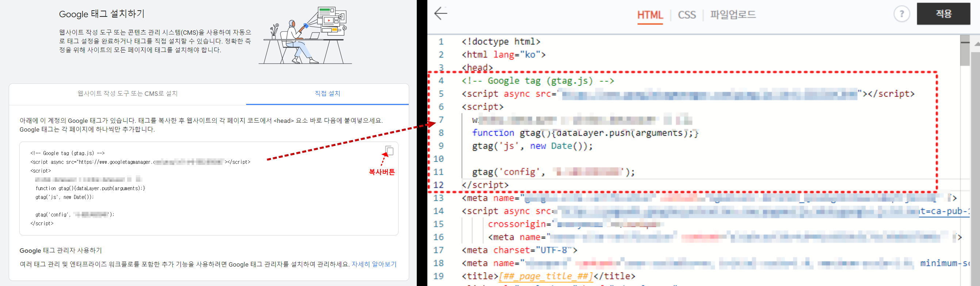Click the gtag('config' line in the editor
Viewport: 980px width, 286px height.
click(x=553, y=172)
